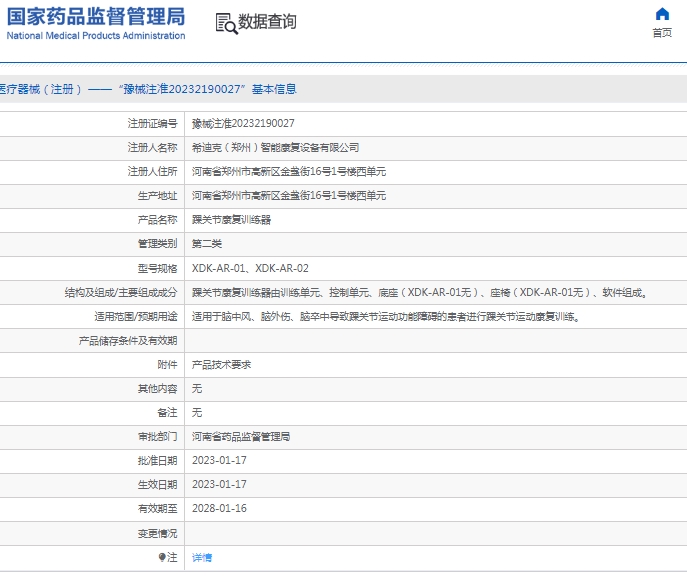The width and height of the screenshot is (687, 576).
Task: Click the 适用范围/预期用途 description text
Action: click(x=386, y=316)
